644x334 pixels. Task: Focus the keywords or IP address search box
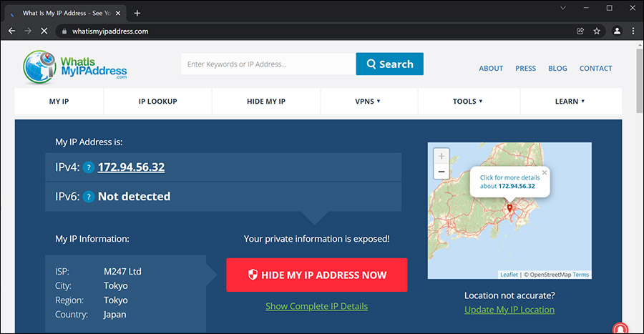pos(268,64)
